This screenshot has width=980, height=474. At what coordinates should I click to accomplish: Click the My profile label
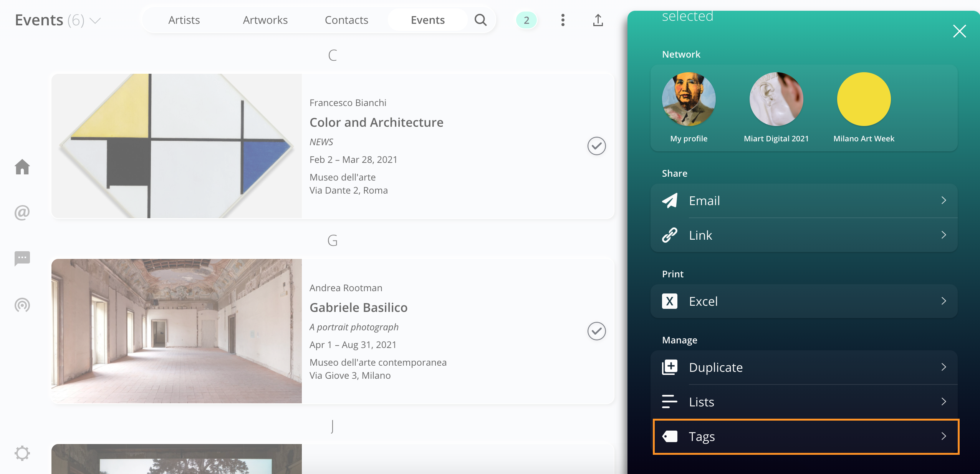(x=689, y=139)
